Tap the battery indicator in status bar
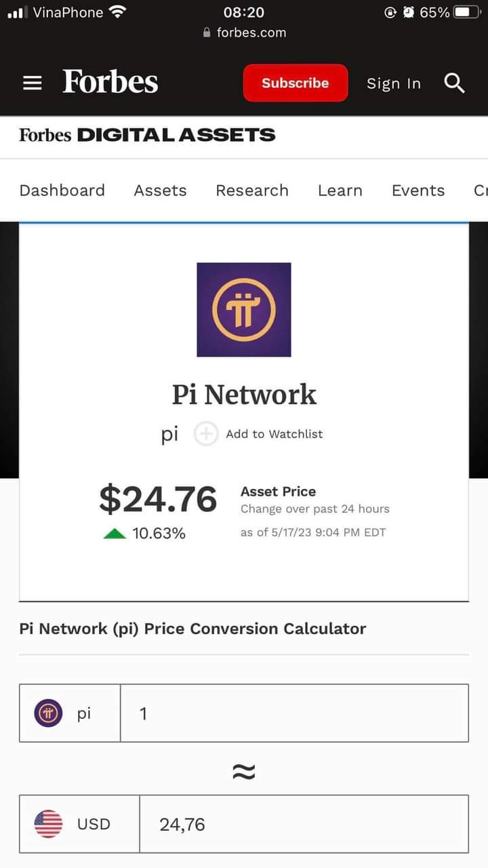This screenshot has width=488, height=868. pyautogui.click(x=466, y=12)
